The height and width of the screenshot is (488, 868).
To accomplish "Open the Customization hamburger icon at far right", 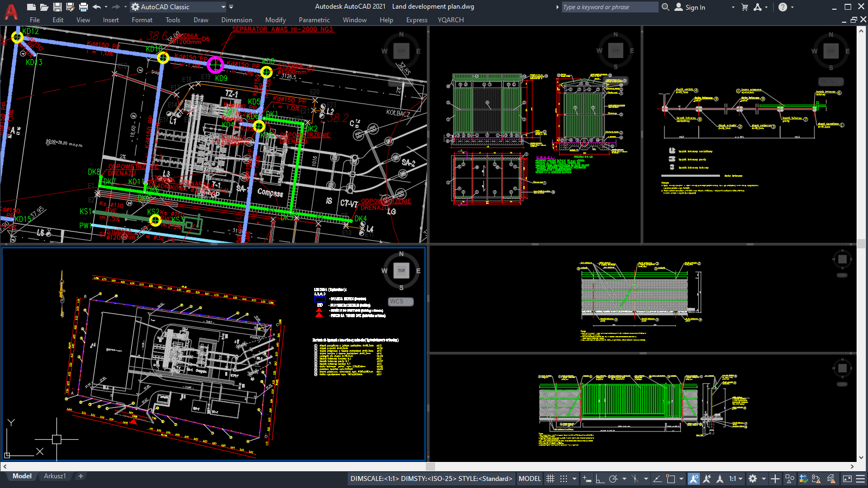I will pos(860,479).
